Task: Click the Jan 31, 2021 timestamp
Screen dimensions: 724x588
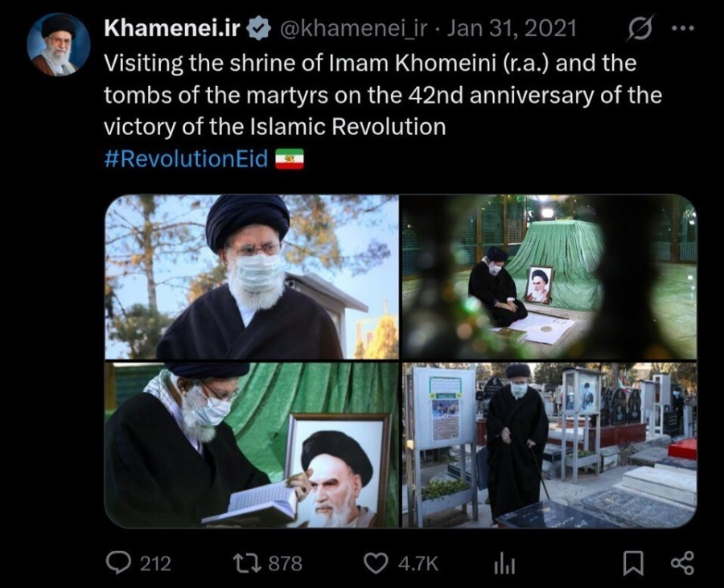Action: pyautogui.click(x=512, y=28)
